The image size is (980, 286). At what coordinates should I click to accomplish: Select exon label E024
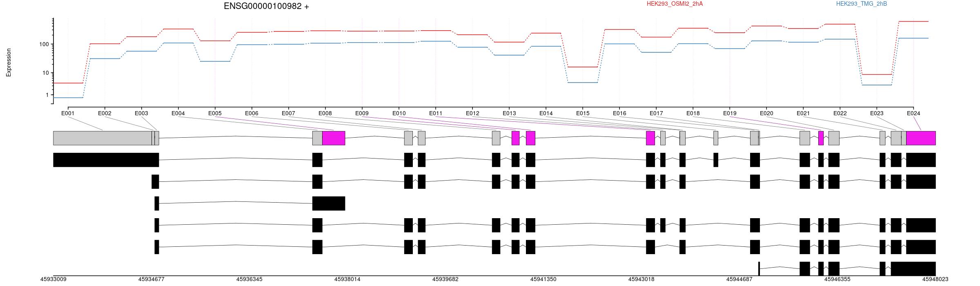(913, 113)
